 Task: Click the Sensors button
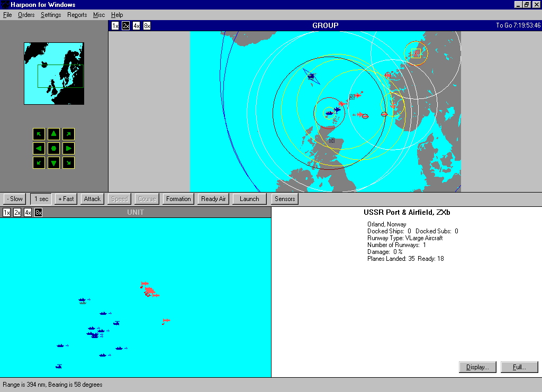285,199
